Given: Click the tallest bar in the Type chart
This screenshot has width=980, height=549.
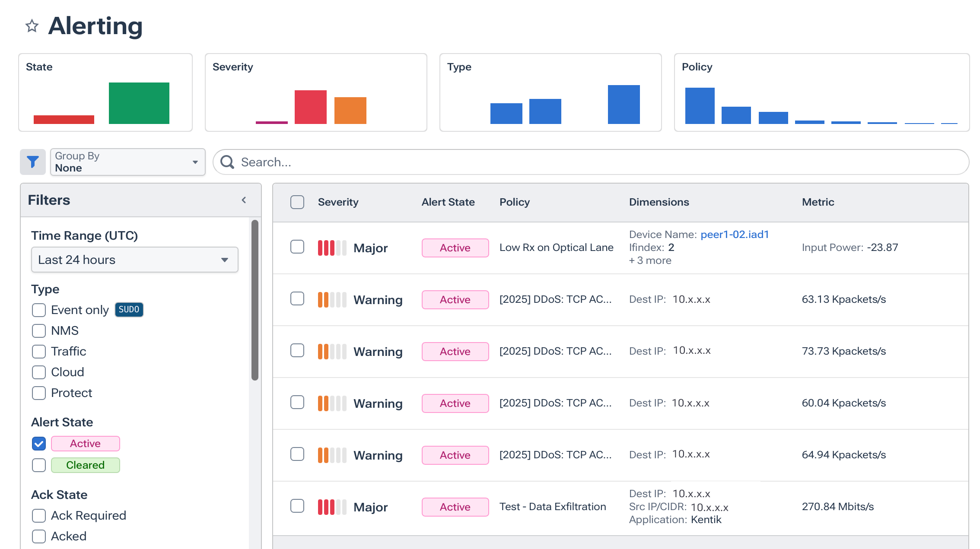Looking at the screenshot, I should 624,105.
